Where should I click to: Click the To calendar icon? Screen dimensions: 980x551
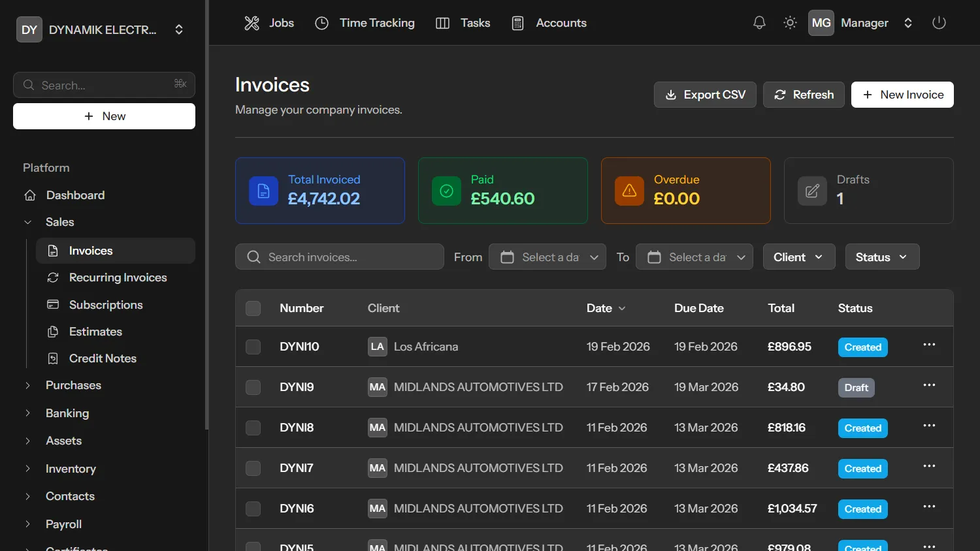(x=654, y=257)
